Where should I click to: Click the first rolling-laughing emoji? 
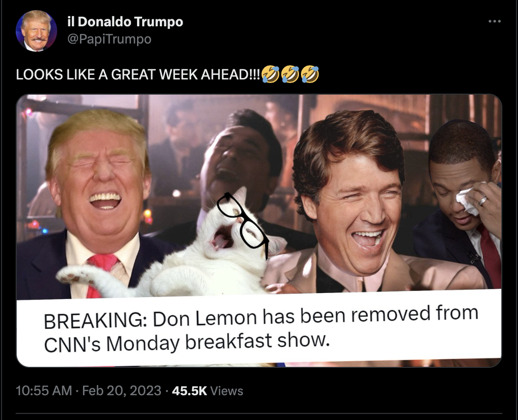[x=270, y=74]
